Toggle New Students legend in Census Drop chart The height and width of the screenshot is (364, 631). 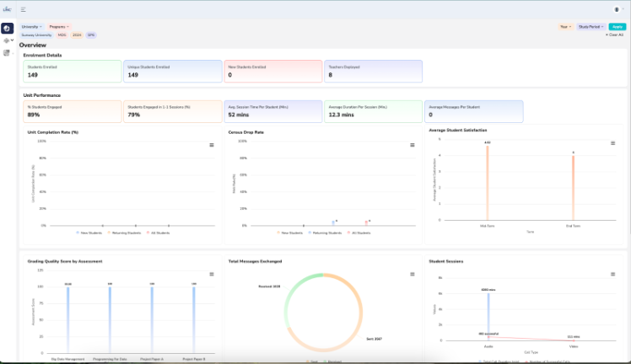click(289, 233)
